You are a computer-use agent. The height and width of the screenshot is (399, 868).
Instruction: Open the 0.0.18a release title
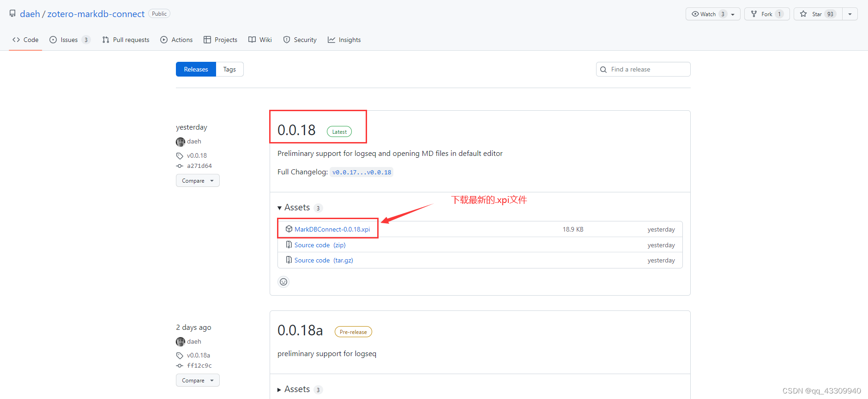point(300,330)
